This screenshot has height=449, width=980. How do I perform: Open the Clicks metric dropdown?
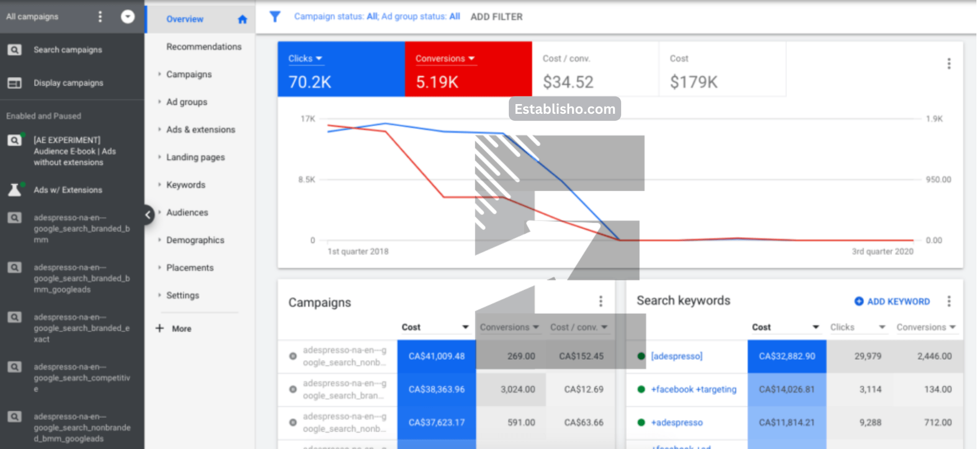[305, 59]
